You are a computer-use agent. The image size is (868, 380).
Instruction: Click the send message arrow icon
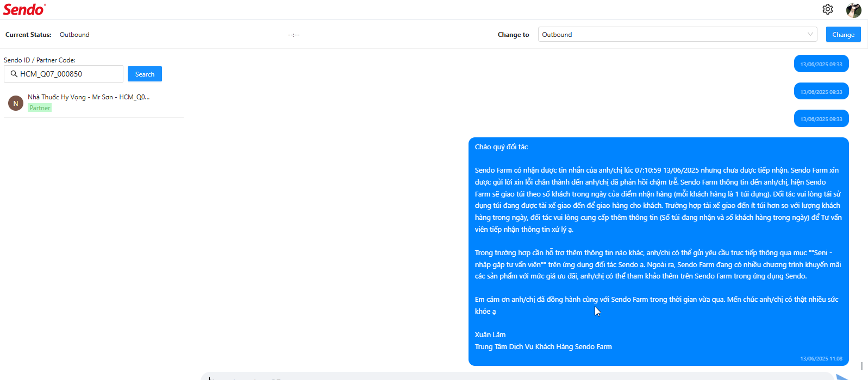click(843, 377)
